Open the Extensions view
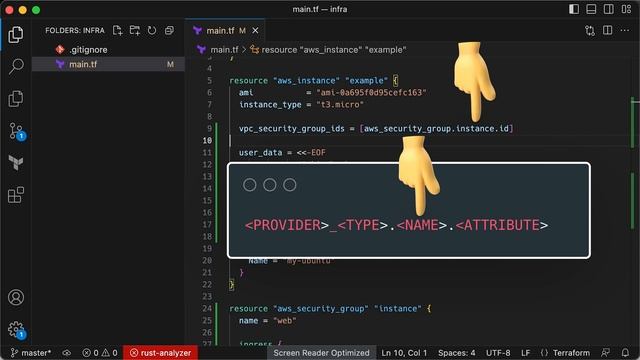640x360 pixels. [x=16, y=195]
